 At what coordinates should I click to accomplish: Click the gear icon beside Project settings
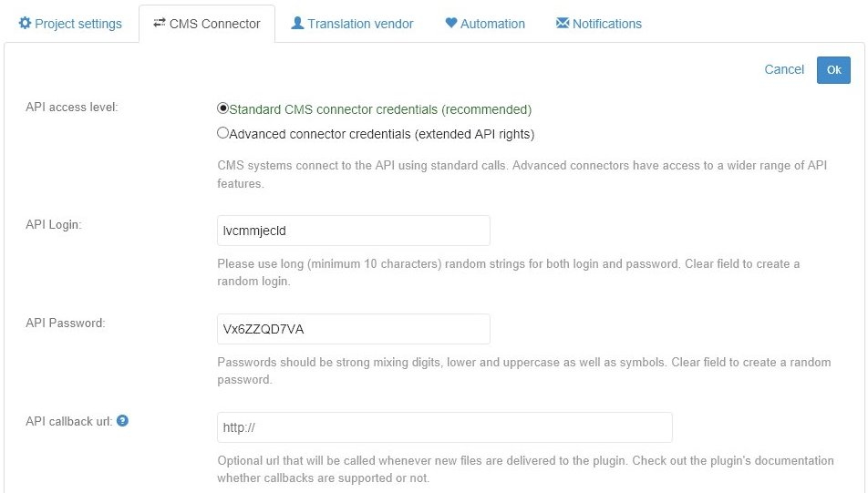pyautogui.click(x=25, y=24)
